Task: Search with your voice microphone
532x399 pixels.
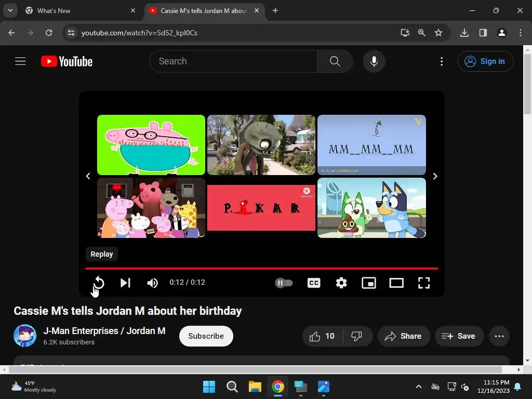Action: coord(374,61)
